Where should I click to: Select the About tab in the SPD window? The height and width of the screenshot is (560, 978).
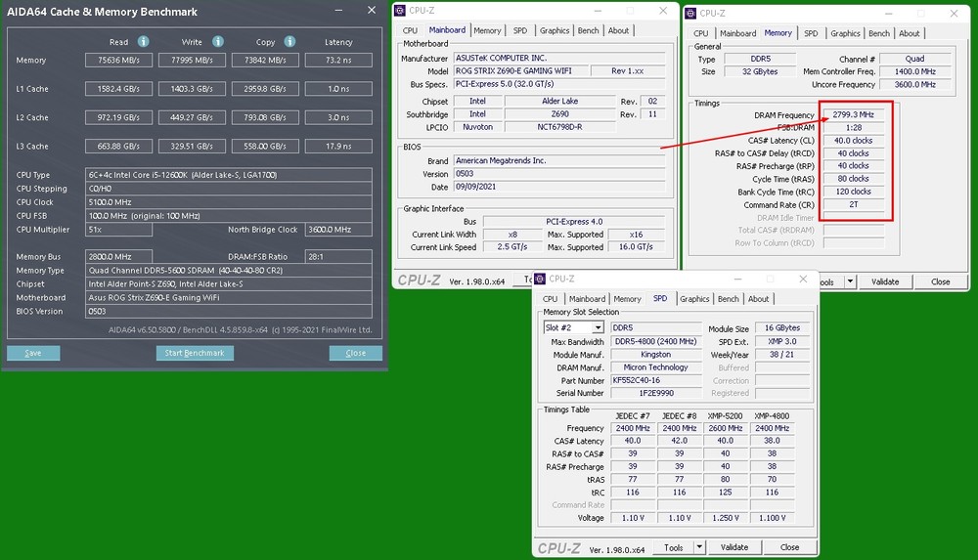point(759,299)
